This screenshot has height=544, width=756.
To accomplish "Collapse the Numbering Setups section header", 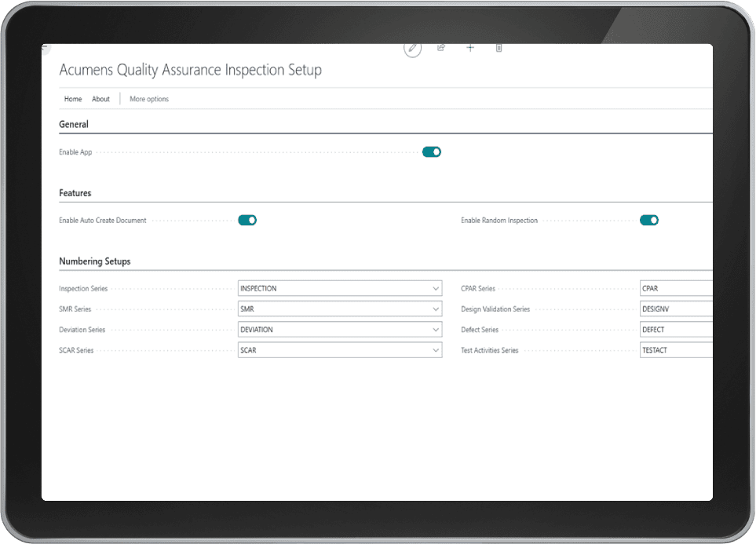I will 94,261.
